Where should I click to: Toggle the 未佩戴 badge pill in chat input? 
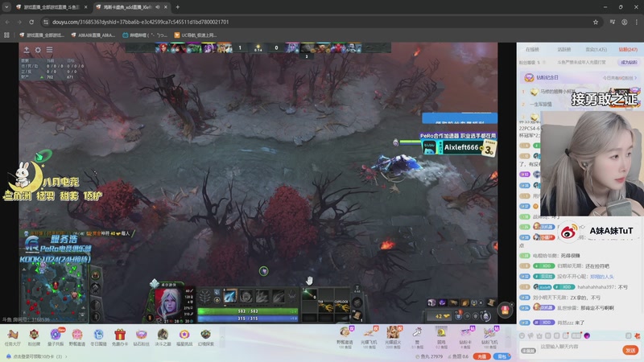point(529,351)
